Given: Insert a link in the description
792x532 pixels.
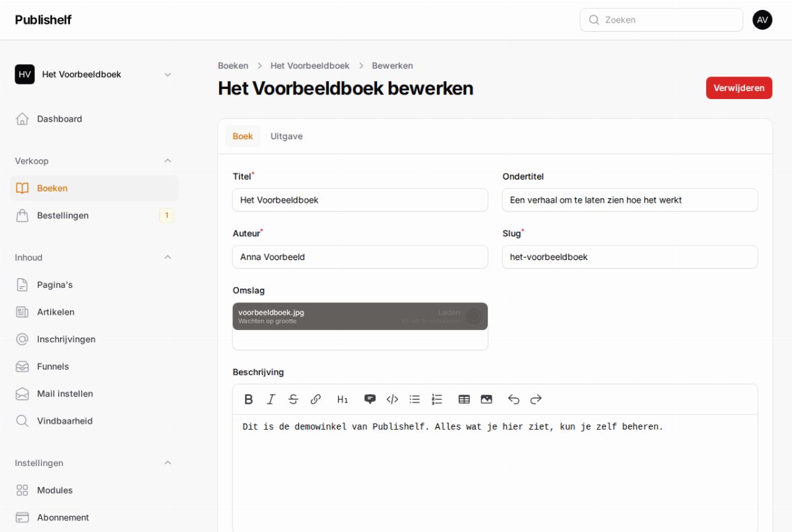Looking at the screenshot, I should [x=316, y=399].
